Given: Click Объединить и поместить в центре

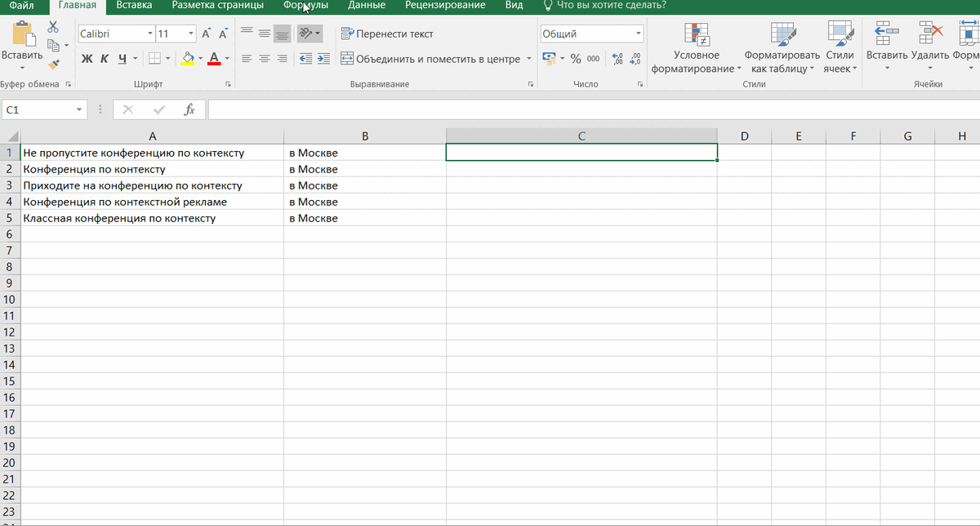Looking at the screenshot, I should tap(430, 59).
